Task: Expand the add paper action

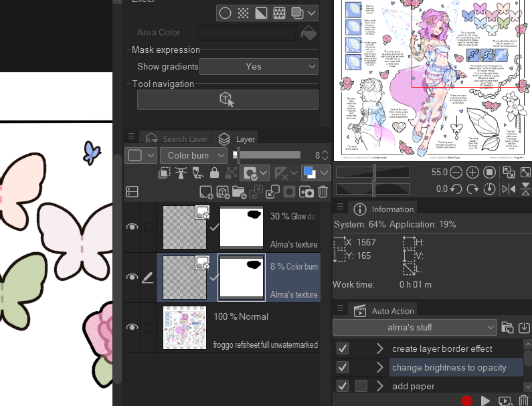Action: (x=379, y=386)
